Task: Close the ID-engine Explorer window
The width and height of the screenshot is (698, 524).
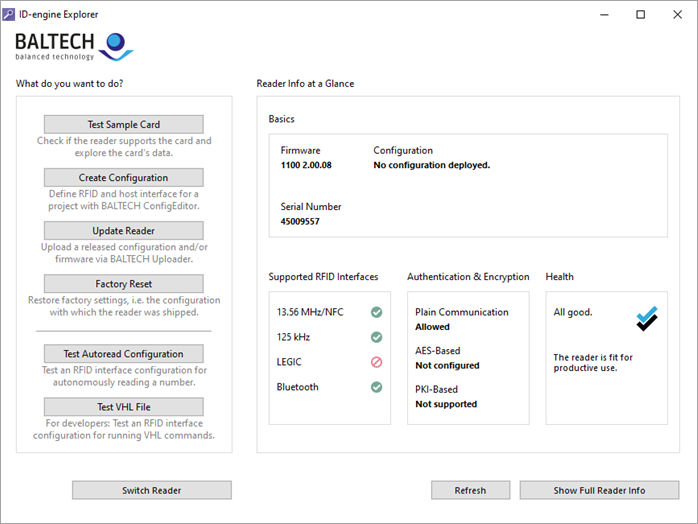Action: pos(677,15)
